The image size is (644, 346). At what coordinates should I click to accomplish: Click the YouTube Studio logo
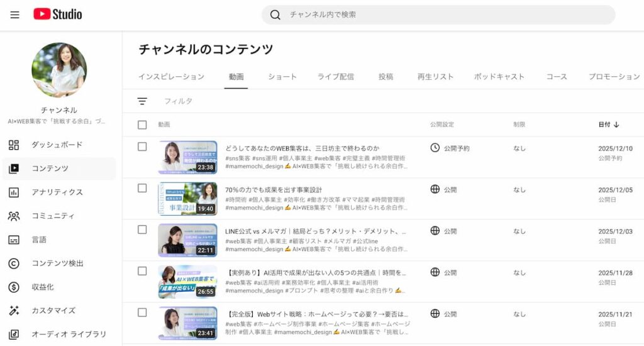(x=57, y=14)
